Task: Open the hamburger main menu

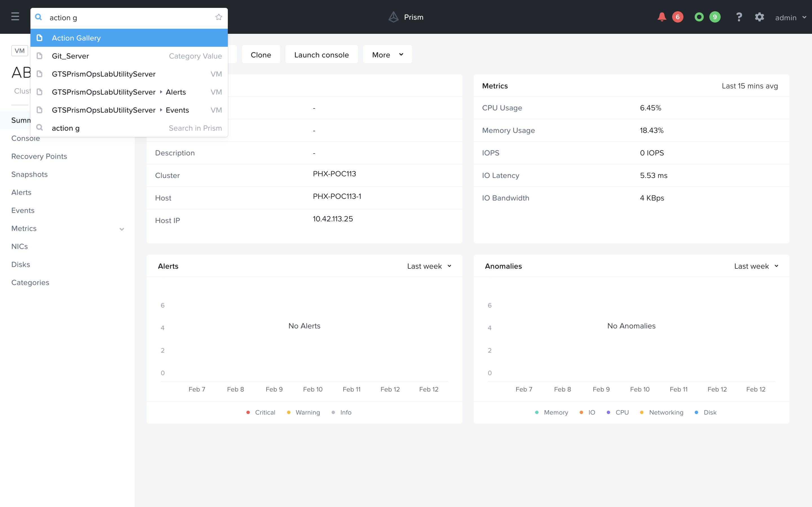Action: pos(15,17)
